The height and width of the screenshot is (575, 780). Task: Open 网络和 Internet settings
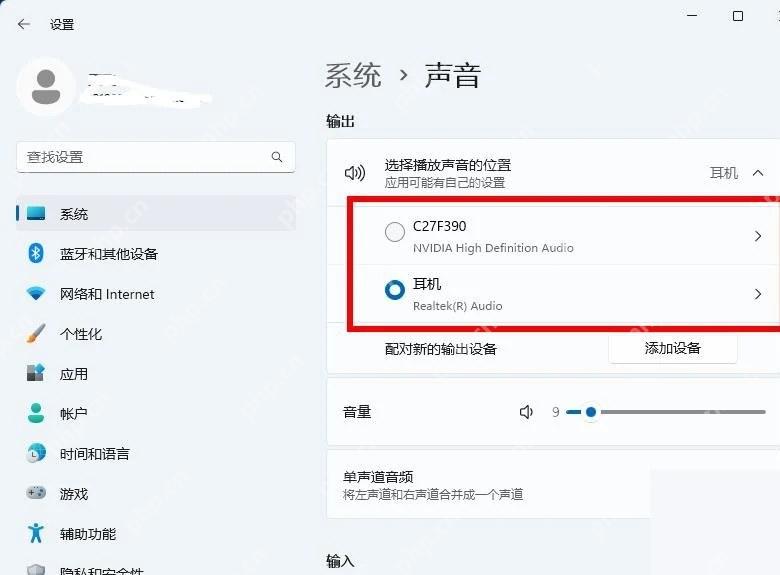[156, 293]
